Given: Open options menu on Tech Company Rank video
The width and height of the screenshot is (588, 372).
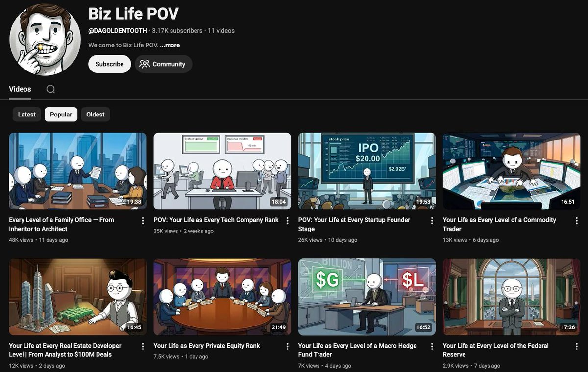Looking at the screenshot, I should [x=287, y=221].
